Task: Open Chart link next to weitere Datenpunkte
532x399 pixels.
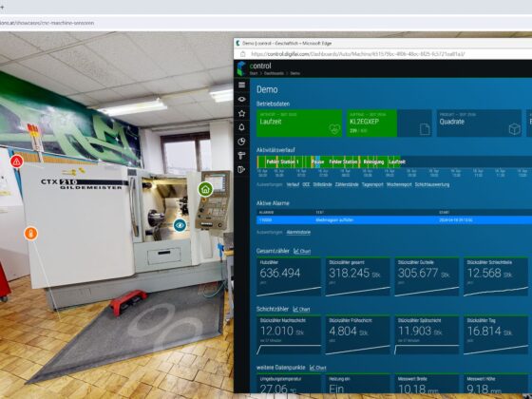Action: [318, 368]
